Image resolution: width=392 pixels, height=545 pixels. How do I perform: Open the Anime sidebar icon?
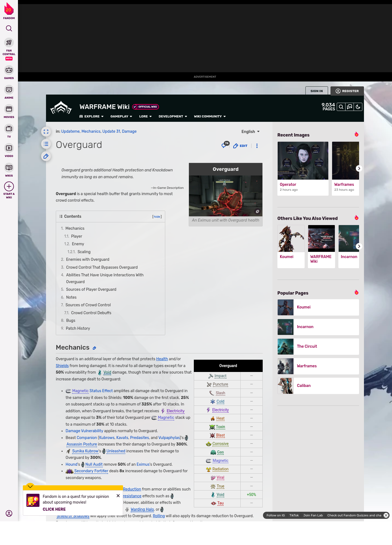tap(9, 90)
